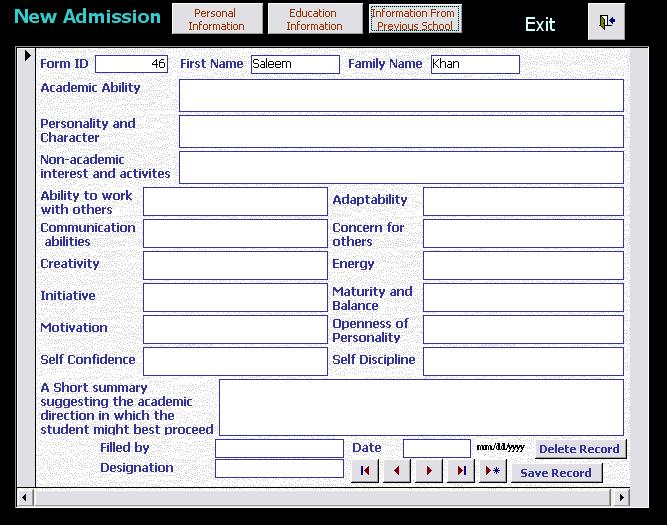Select Information From Previous School tab

click(x=415, y=19)
